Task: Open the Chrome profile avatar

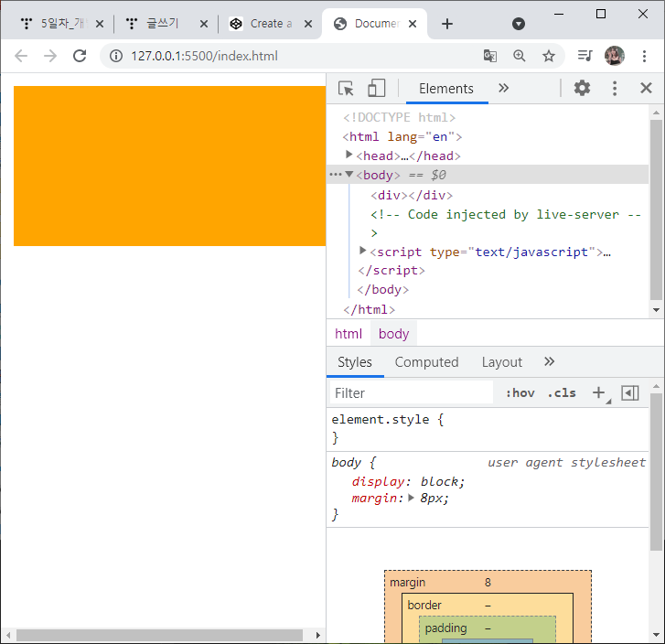Action: 614,56
